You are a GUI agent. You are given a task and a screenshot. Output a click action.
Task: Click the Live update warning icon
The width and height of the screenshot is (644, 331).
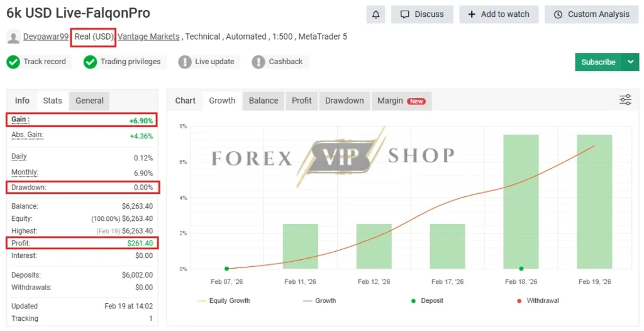[185, 62]
